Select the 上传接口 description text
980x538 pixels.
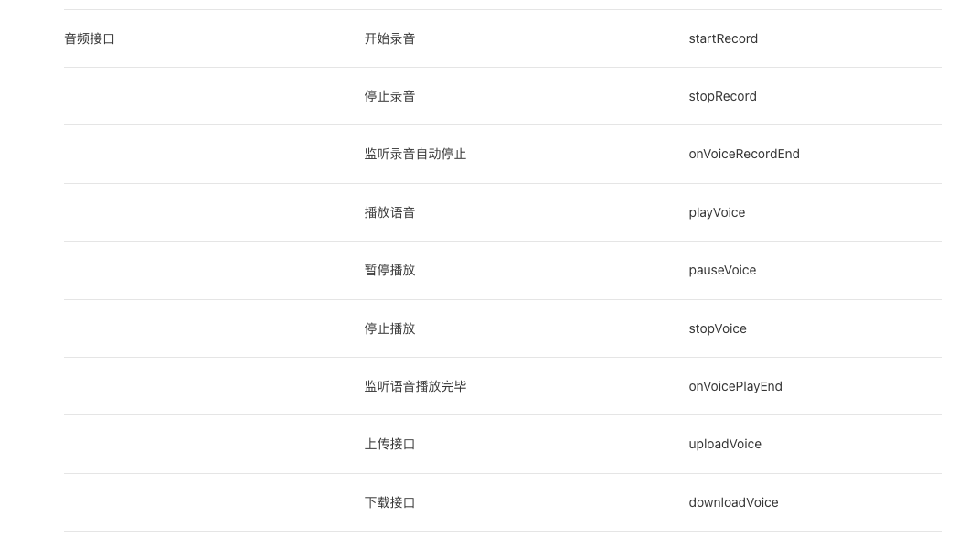(x=389, y=444)
